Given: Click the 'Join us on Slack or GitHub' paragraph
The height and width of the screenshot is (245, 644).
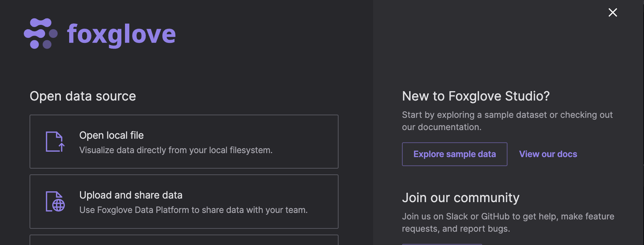Looking at the screenshot, I should (508, 223).
